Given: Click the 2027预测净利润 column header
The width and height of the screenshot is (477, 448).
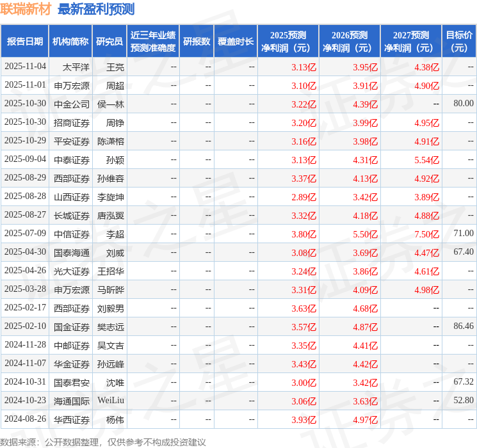Looking at the screenshot, I should [x=411, y=41].
